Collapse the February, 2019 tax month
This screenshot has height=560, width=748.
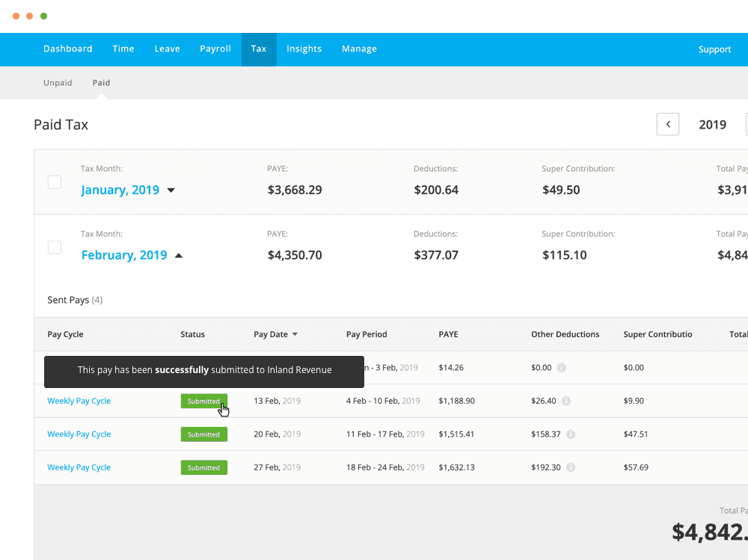pos(178,256)
